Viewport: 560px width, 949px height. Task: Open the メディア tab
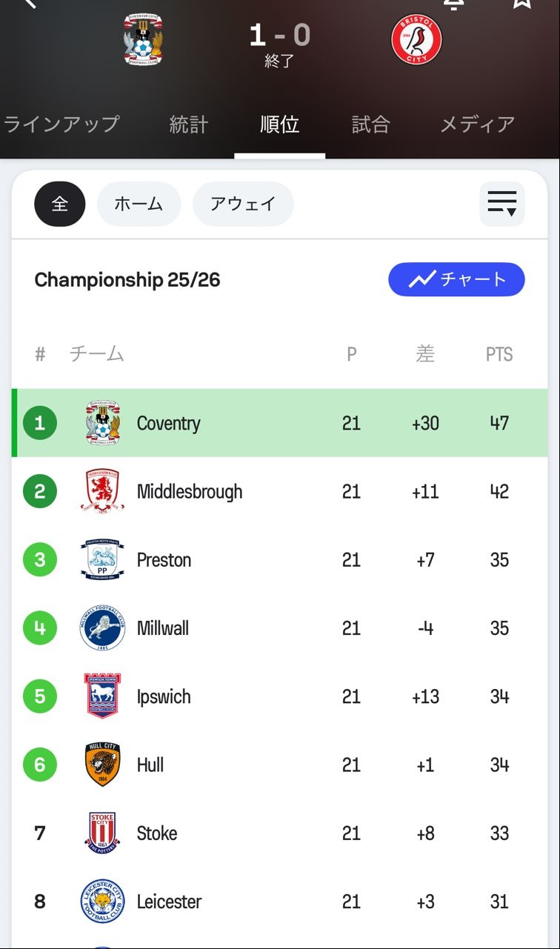point(478,124)
